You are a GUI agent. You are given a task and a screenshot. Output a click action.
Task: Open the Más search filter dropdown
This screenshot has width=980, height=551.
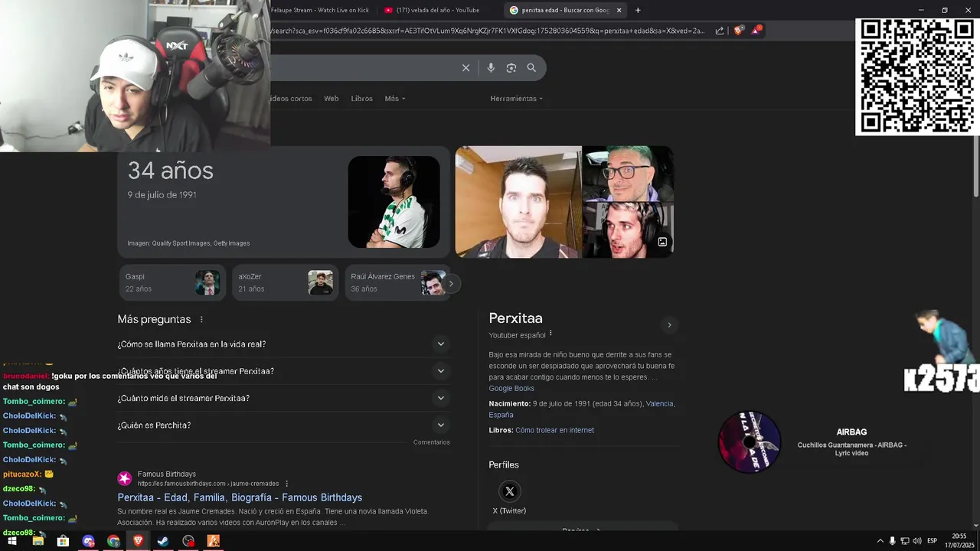[395, 99]
